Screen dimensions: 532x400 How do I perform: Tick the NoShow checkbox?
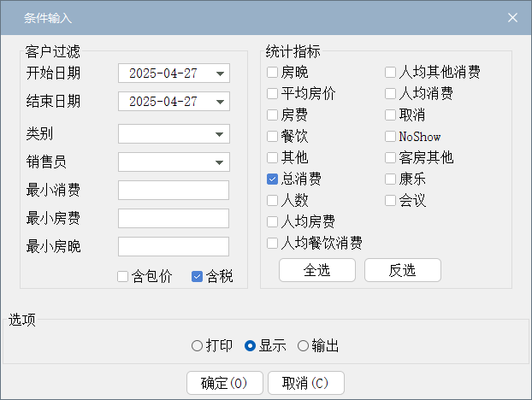click(x=391, y=136)
